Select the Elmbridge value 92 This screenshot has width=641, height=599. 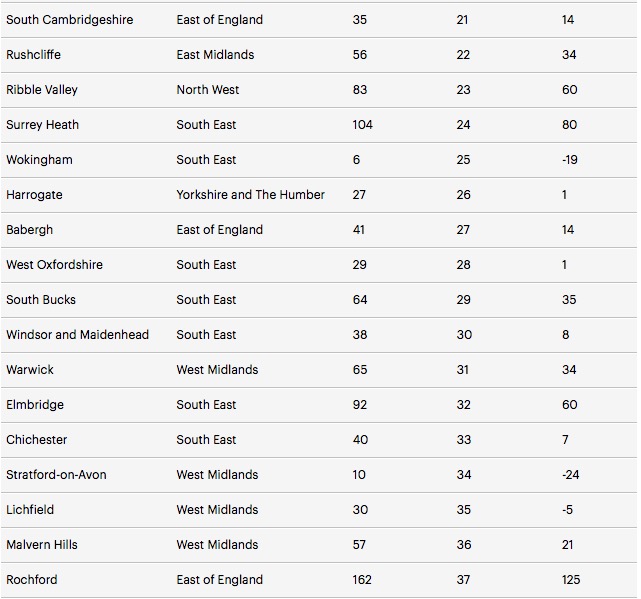pos(360,405)
